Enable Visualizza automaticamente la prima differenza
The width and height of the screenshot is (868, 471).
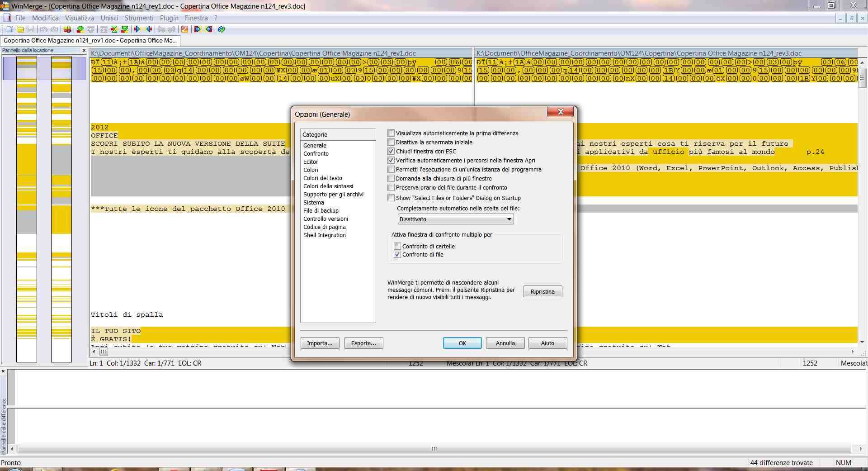[391, 133]
